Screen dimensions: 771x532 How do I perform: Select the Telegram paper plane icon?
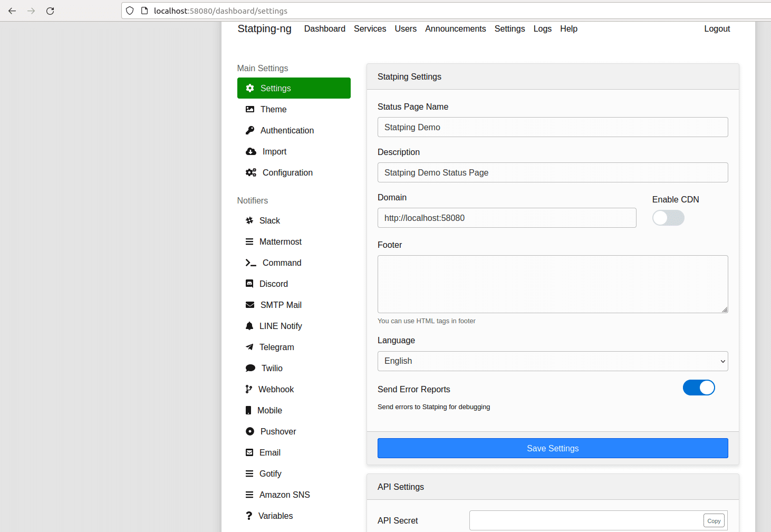click(249, 347)
